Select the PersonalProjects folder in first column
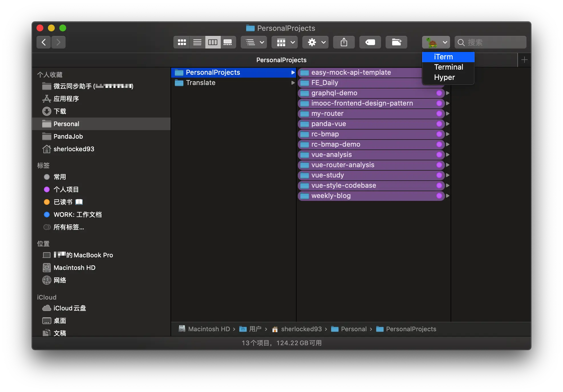563x392 pixels. (x=234, y=72)
